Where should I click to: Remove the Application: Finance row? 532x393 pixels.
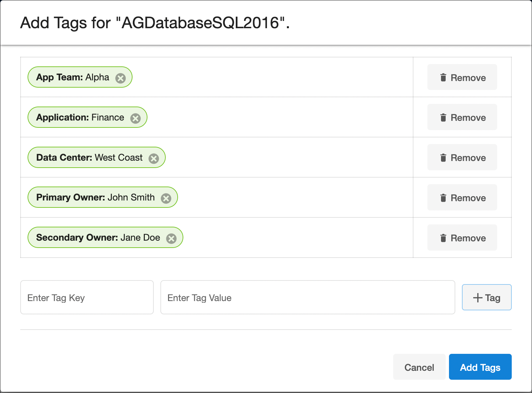click(x=462, y=117)
